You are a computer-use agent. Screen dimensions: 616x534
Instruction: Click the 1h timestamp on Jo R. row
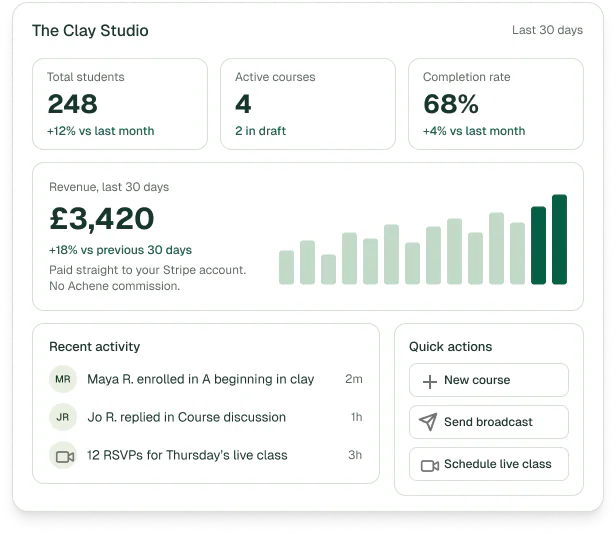click(356, 417)
